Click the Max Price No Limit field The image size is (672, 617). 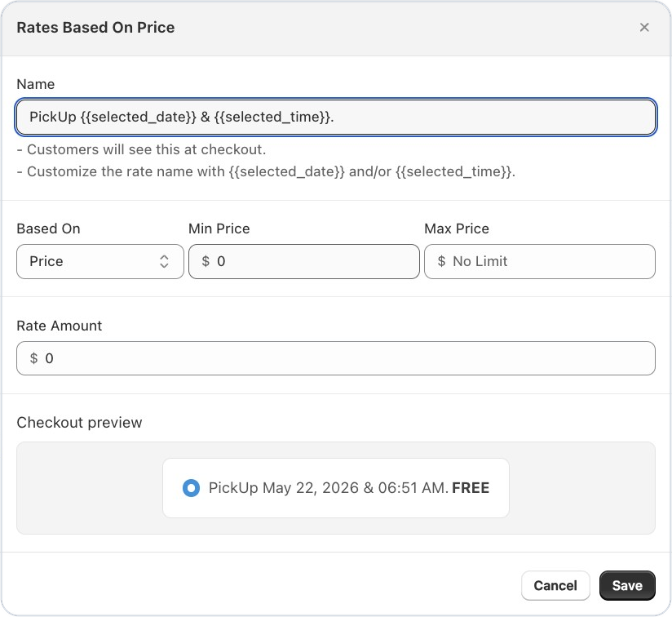[x=540, y=261]
